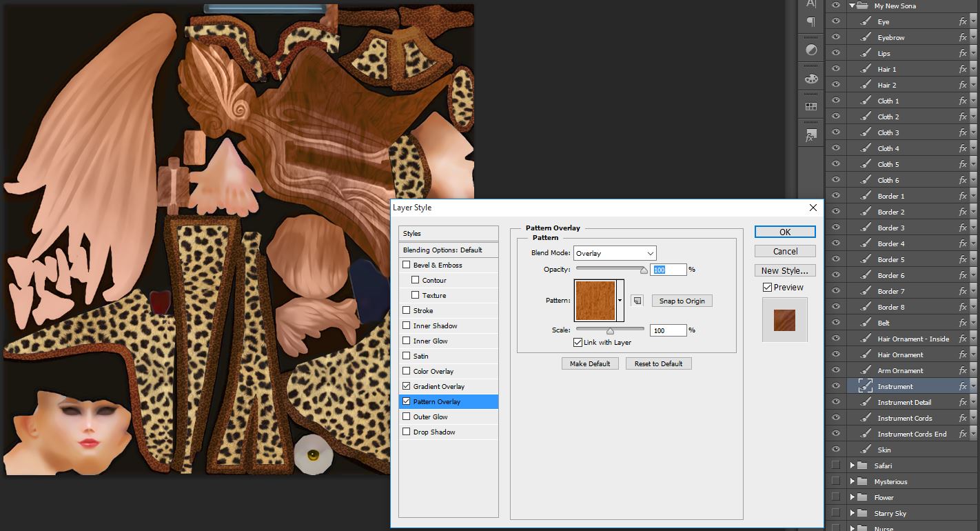The height and width of the screenshot is (531, 980).
Task: Open the Blend Mode dropdown
Action: [x=615, y=253]
